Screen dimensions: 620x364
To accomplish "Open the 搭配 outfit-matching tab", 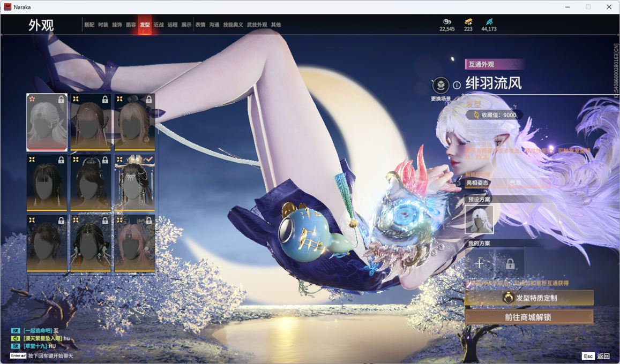I will pos(89,25).
